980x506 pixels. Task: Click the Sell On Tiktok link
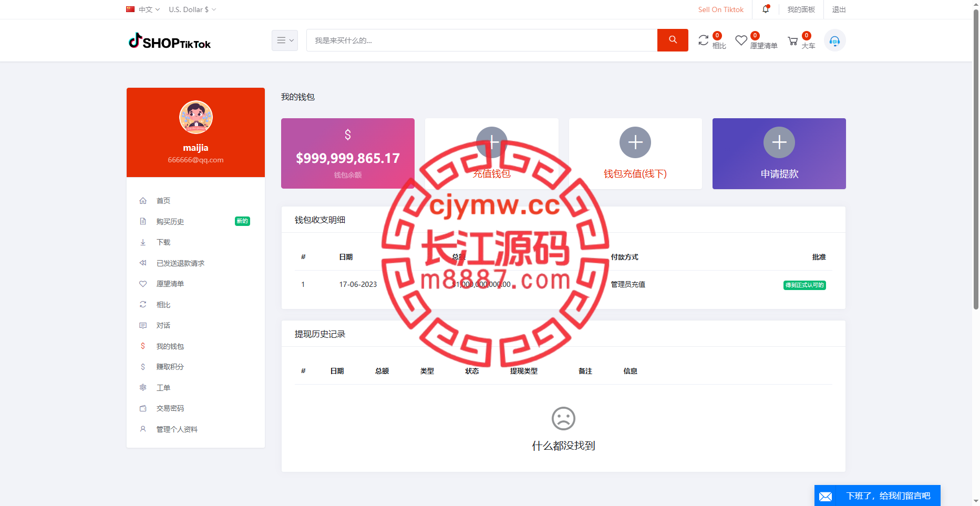point(721,9)
